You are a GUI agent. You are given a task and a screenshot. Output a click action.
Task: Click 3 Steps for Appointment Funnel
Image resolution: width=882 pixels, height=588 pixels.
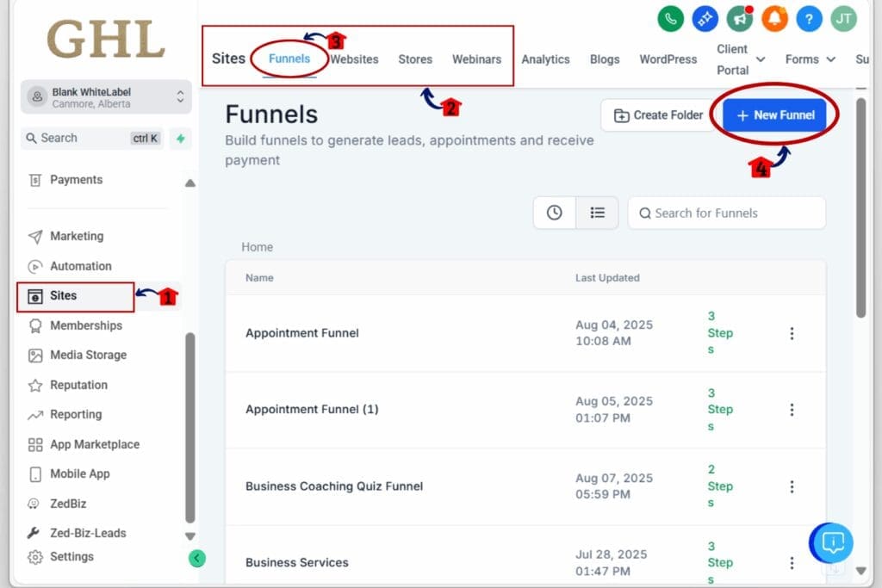click(719, 333)
